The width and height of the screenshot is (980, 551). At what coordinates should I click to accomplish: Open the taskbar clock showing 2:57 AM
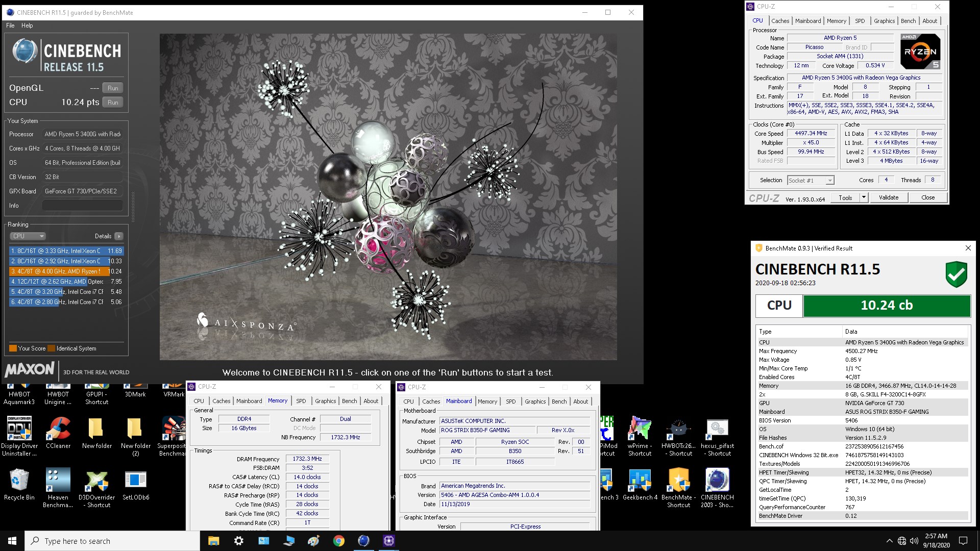point(936,541)
